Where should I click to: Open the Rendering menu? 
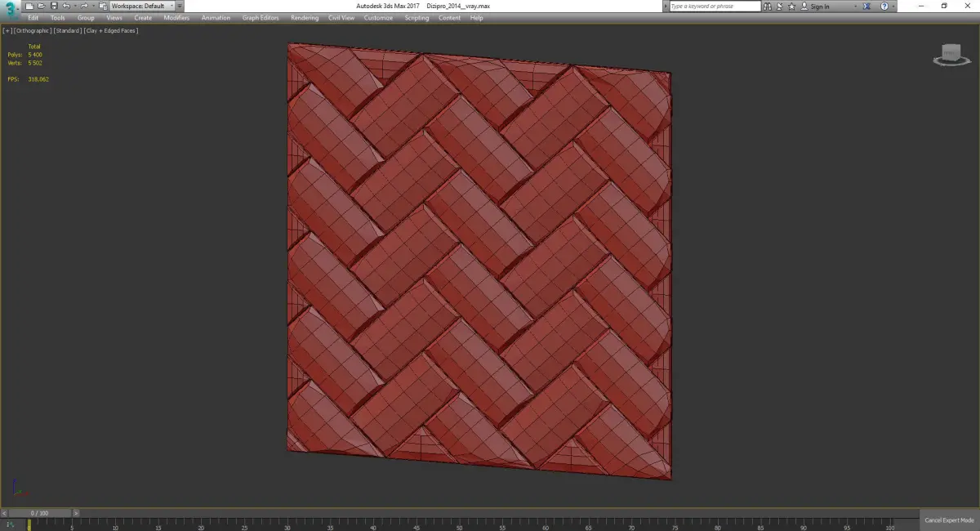pos(305,18)
